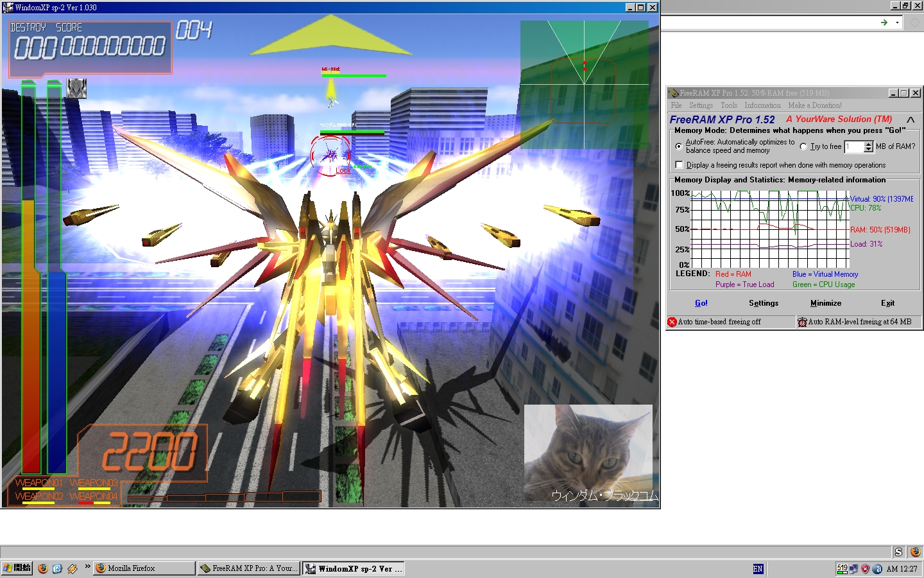Click the yellow direction arrow at top
The width and height of the screenshot is (924, 578).
coord(331,36)
